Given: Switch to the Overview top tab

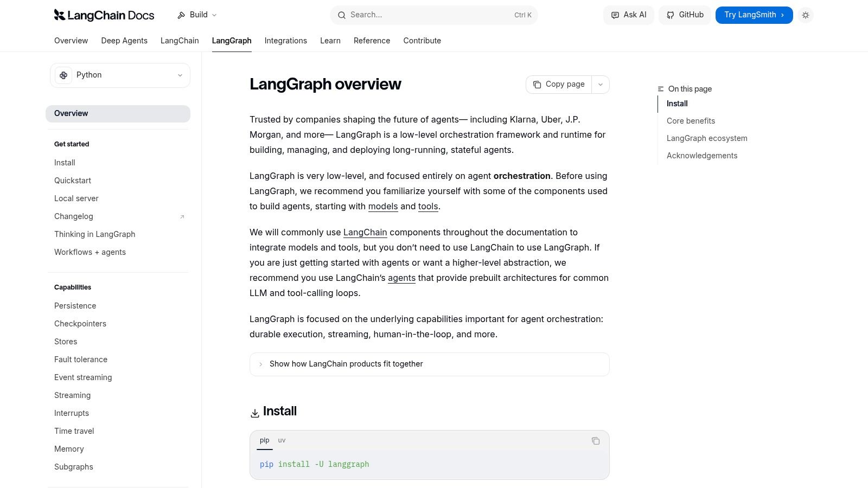Looking at the screenshot, I should (x=71, y=41).
